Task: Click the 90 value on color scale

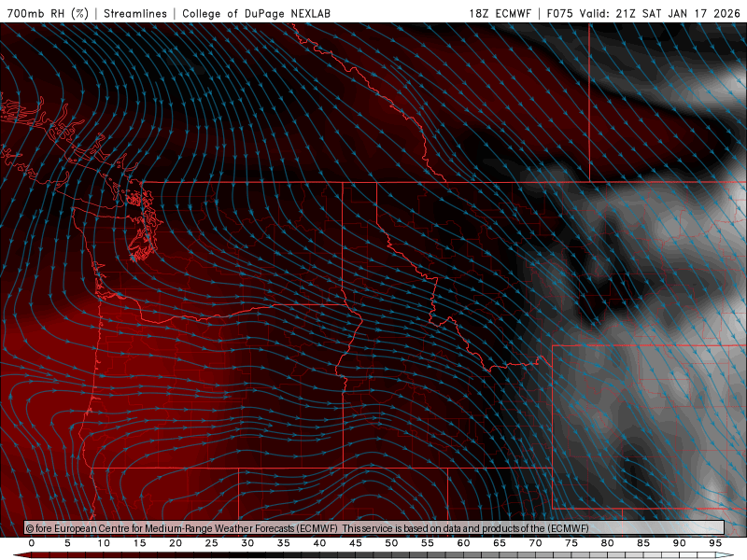Action: (x=680, y=543)
